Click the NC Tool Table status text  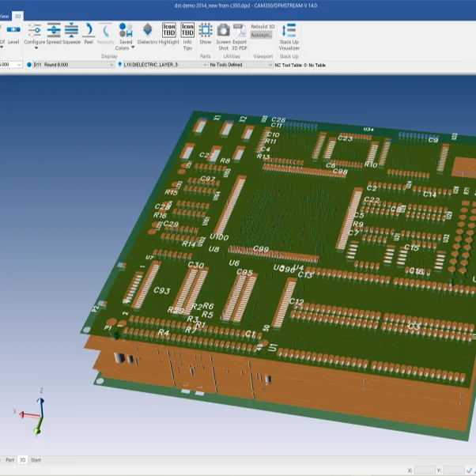pyautogui.click(x=300, y=65)
